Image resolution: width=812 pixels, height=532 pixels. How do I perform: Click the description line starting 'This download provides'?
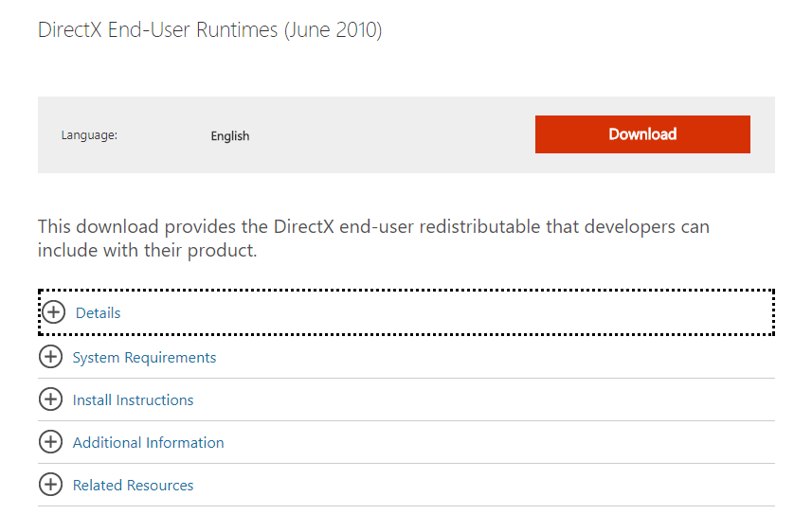[373, 226]
